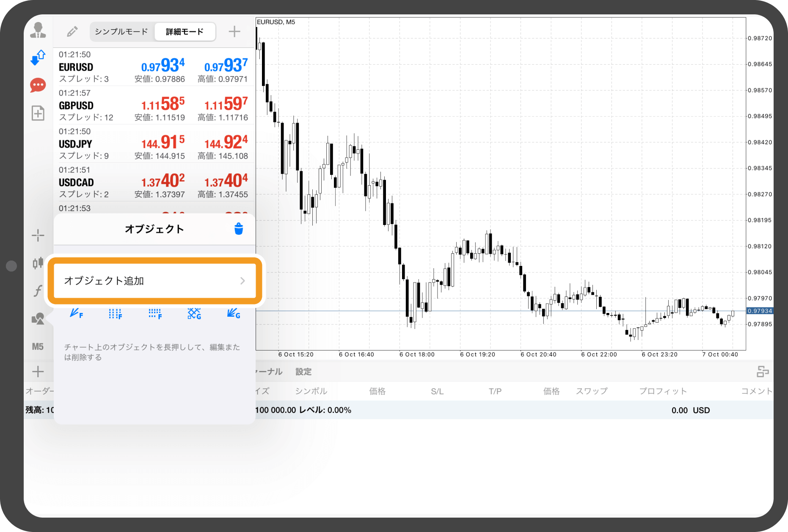
Task: Open the trade arrows icon in sidebar
Action: 38,58
